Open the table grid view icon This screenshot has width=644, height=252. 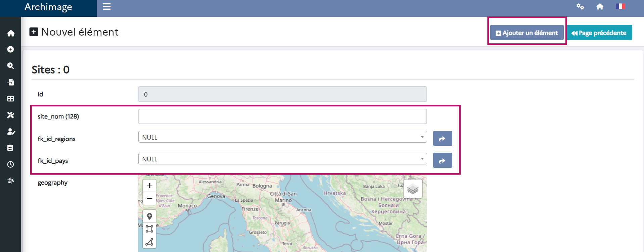tap(11, 99)
